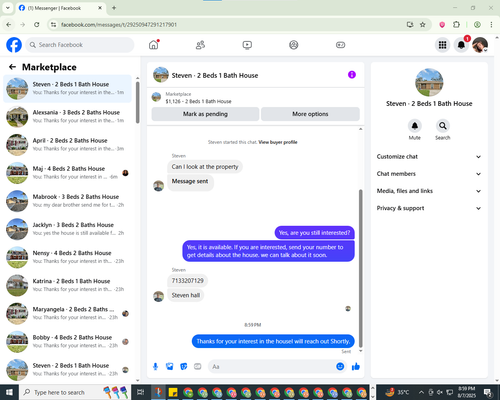Open Marketplace listing $1,126 2 Beds 1 Bath
This screenshot has width=500, height=400.
pos(198,101)
